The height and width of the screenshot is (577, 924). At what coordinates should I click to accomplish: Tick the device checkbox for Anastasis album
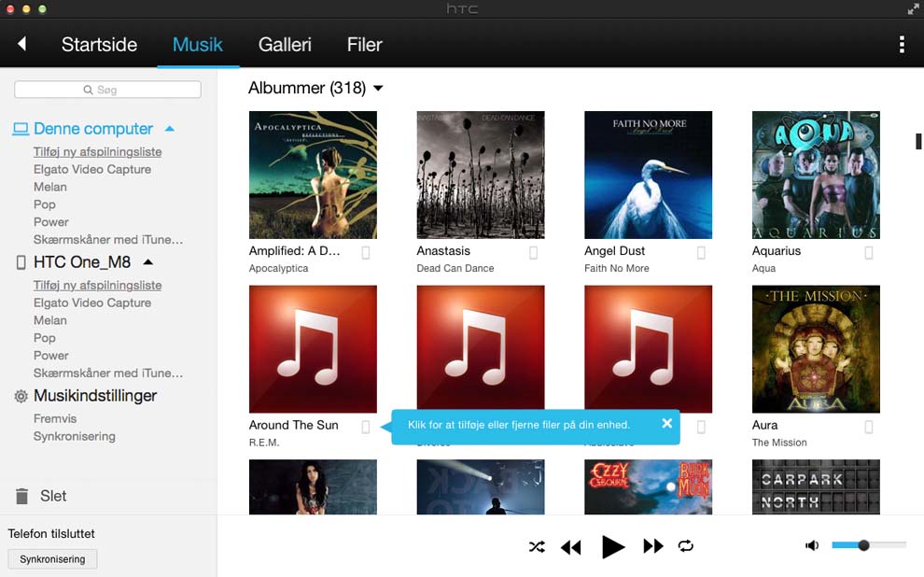[533, 253]
